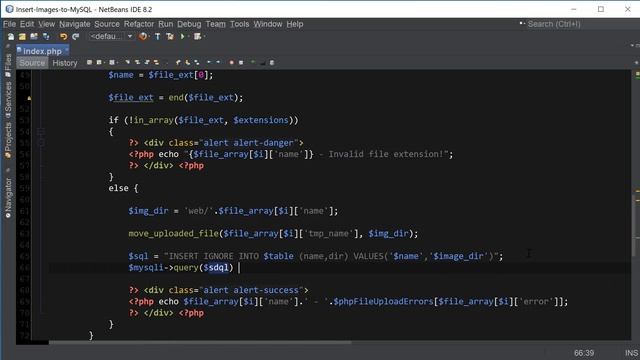Open the View menu

[47, 24]
